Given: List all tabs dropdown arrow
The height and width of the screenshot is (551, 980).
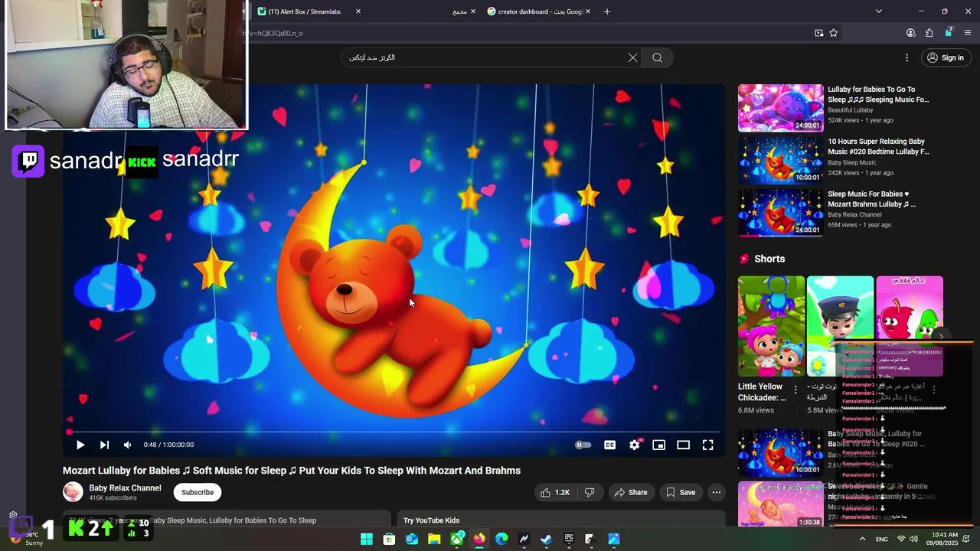Looking at the screenshot, I should click(x=878, y=11).
